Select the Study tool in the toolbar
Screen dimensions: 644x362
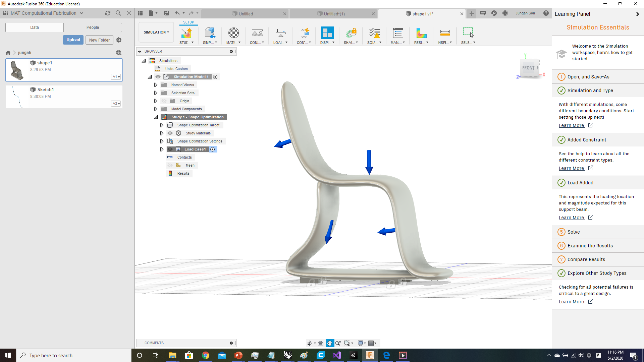tap(187, 34)
